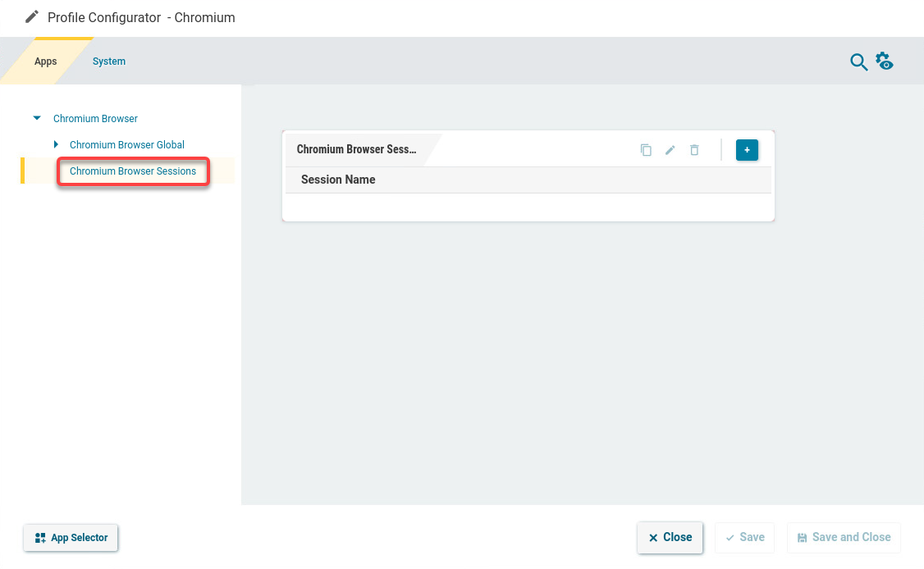Expand the Chromium Browser Global arrow
Viewport: 924px width, 569px height.
[x=56, y=145]
